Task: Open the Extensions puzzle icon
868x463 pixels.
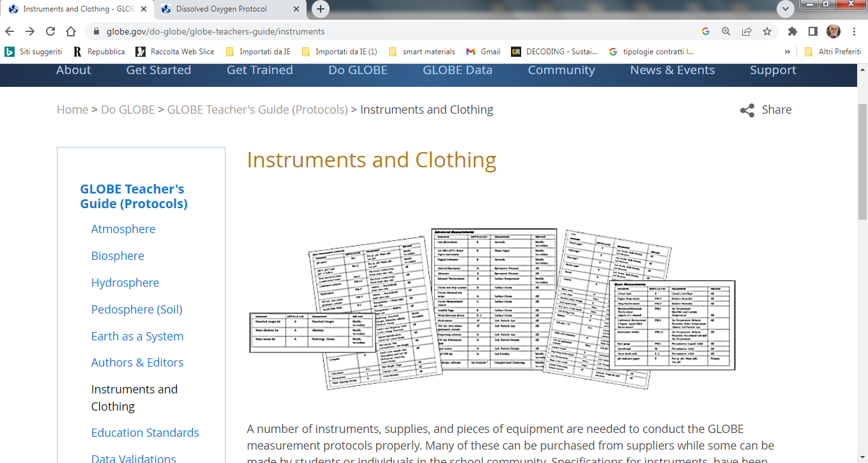Action: 793,31
